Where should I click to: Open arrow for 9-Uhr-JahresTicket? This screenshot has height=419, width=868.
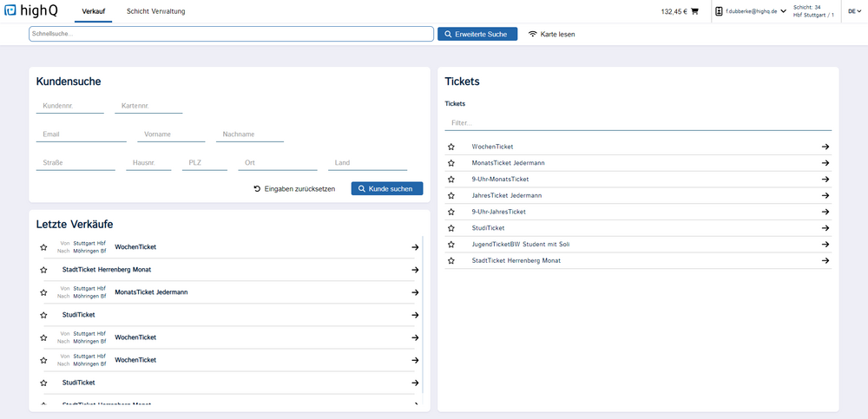pyautogui.click(x=825, y=212)
